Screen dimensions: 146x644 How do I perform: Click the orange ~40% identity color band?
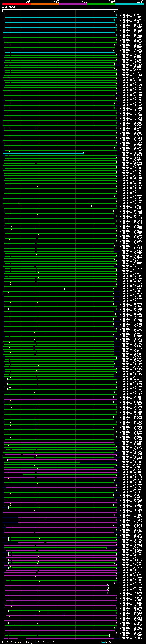(x=45, y=4)
